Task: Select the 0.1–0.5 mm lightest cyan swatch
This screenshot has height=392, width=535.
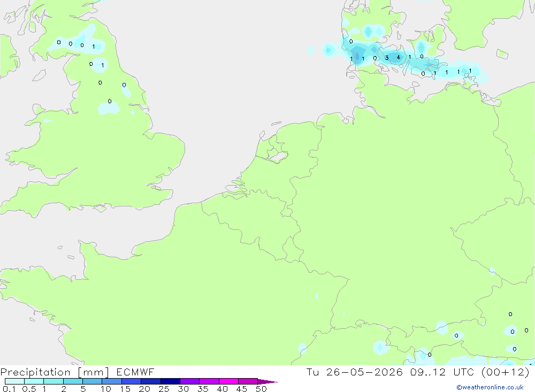Action: pos(14,381)
